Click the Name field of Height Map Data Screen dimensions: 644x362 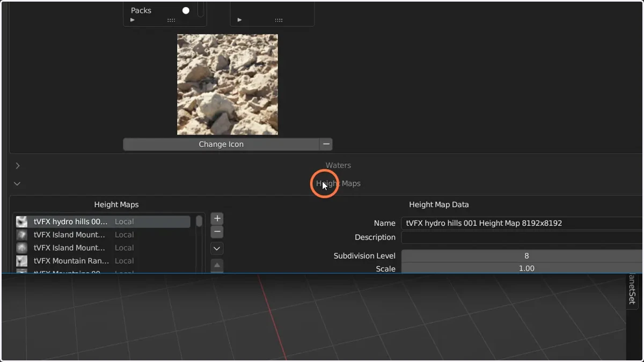522,223
